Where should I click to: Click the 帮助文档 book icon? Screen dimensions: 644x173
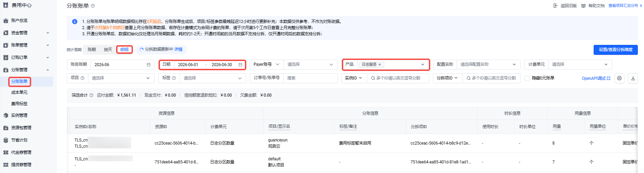click(x=583, y=5)
